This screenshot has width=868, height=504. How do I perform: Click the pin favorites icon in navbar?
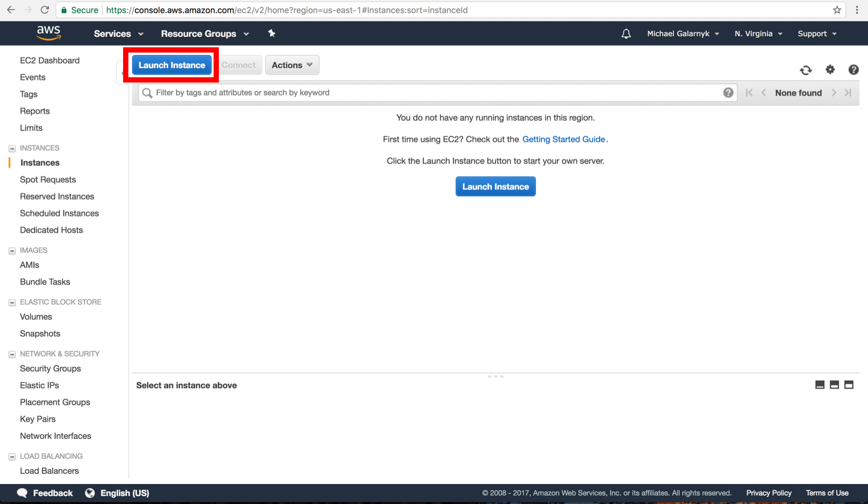(271, 33)
